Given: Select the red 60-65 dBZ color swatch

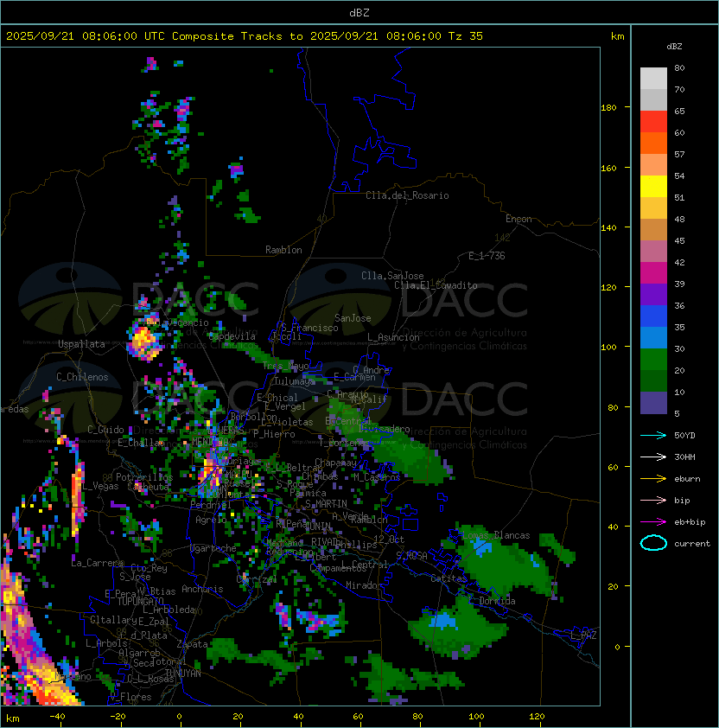Looking at the screenshot, I should 653,122.
